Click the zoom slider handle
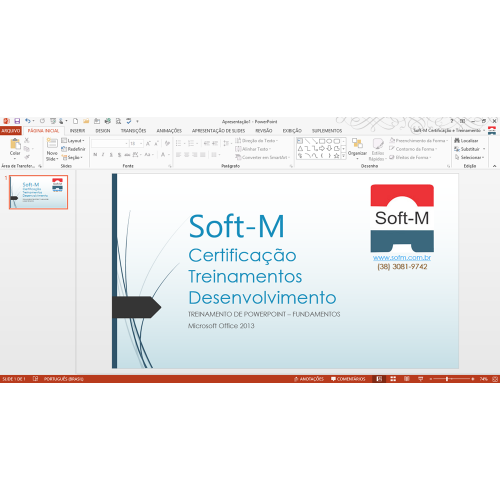Image resolution: width=500 pixels, height=500 pixels. click(447, 379)
